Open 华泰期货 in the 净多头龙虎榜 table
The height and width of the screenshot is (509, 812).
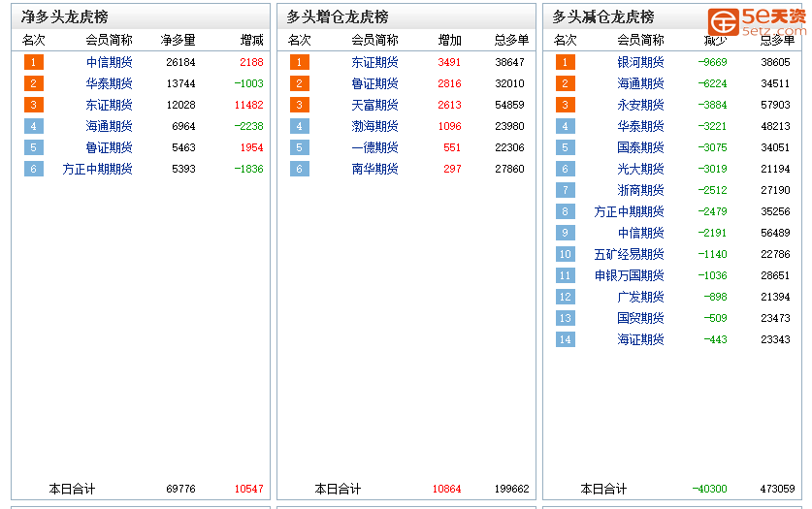[x=110, y=83]
